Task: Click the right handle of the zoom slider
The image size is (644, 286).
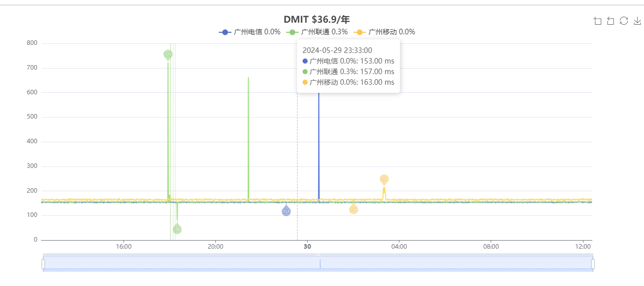Action: 593,263
